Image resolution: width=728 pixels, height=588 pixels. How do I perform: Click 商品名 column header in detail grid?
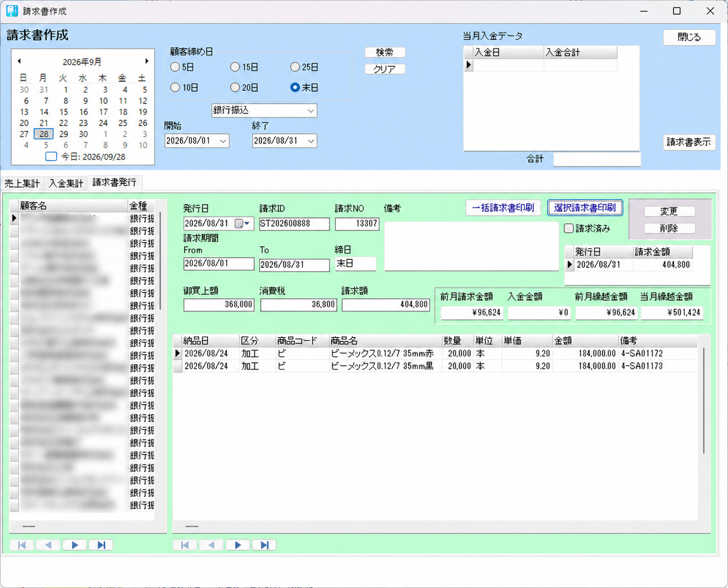coord(385,341)
